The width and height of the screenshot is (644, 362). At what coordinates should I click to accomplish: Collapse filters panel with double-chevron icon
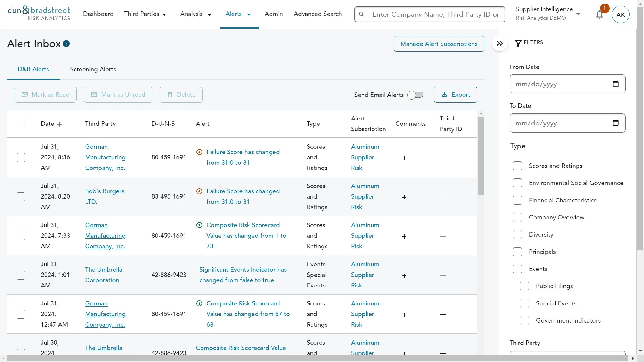coord(500,44)
